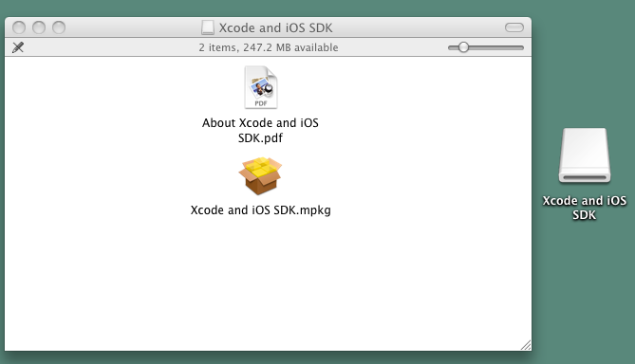635x364 pixels.
Task: Click the "Xcode and iOS SDK" window title
Action: (x=276, y=27)
